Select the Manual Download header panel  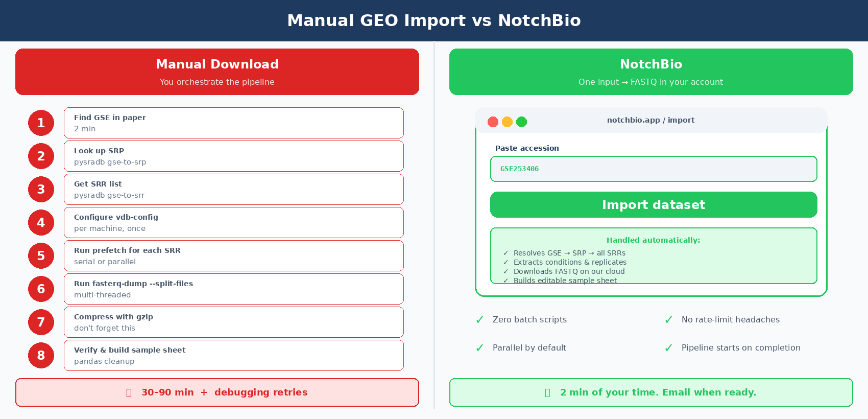(217, 72)
